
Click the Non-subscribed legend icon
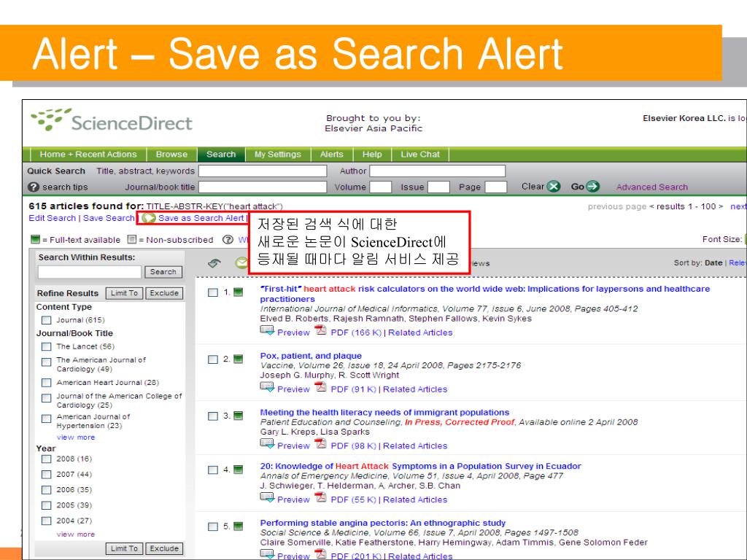tap(132, 239)
